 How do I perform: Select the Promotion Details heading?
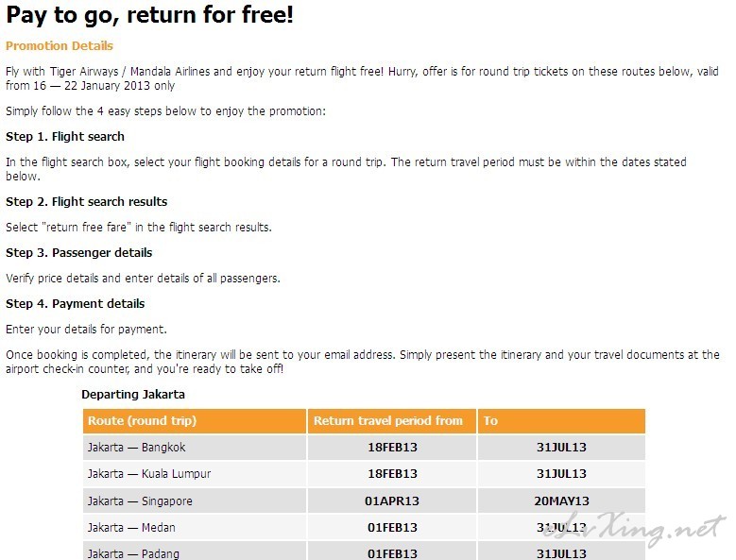pyautogui.click(x=60, y=46)
